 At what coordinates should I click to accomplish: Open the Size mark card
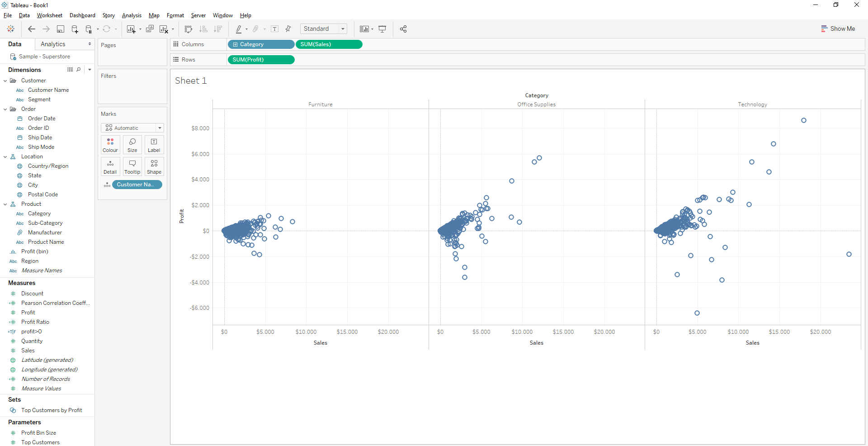click(x=132, y=145)
